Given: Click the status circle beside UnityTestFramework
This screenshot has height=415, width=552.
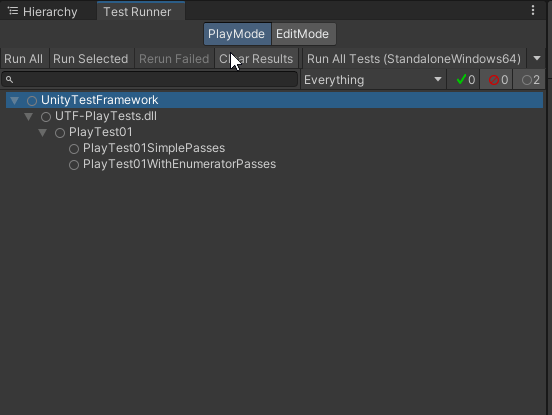Looking at the screenshot, I should click(32, 101).
